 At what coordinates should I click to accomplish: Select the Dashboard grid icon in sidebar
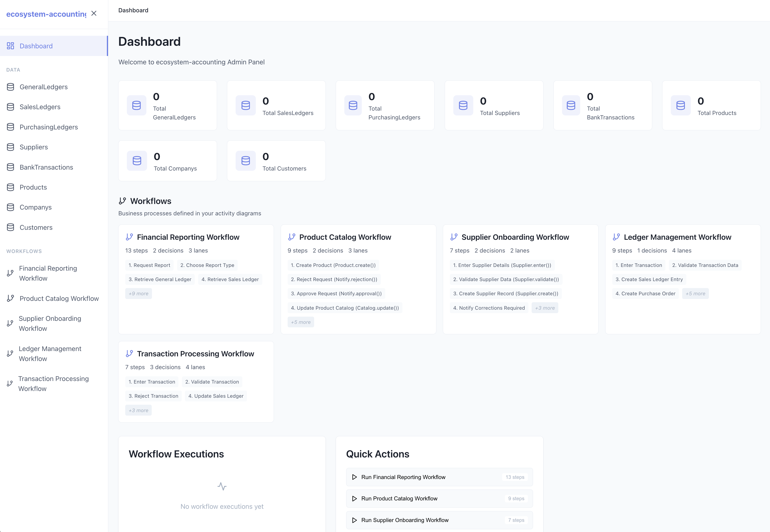10,46
